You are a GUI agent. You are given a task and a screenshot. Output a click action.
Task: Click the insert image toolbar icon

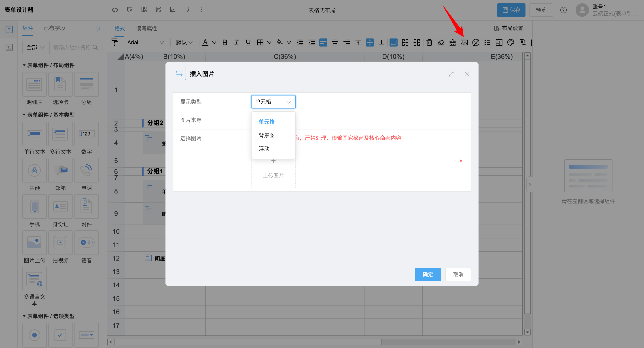click(x=464, y=42)
